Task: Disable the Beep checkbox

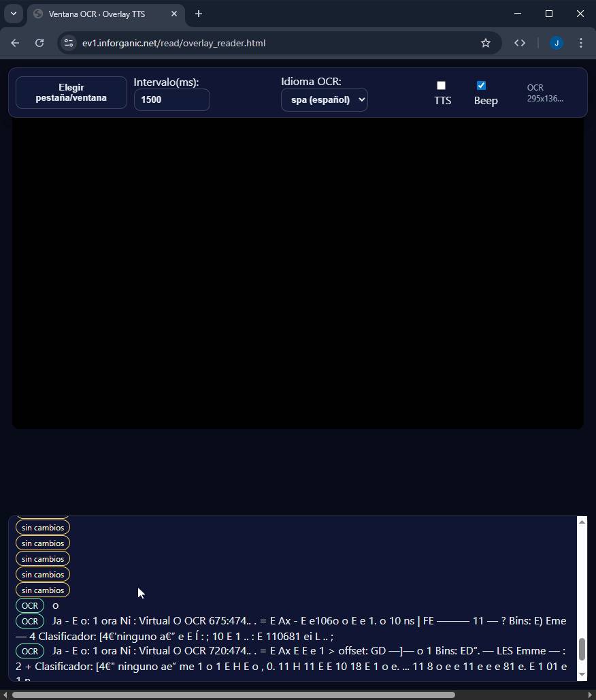Action: pos(481,86)
